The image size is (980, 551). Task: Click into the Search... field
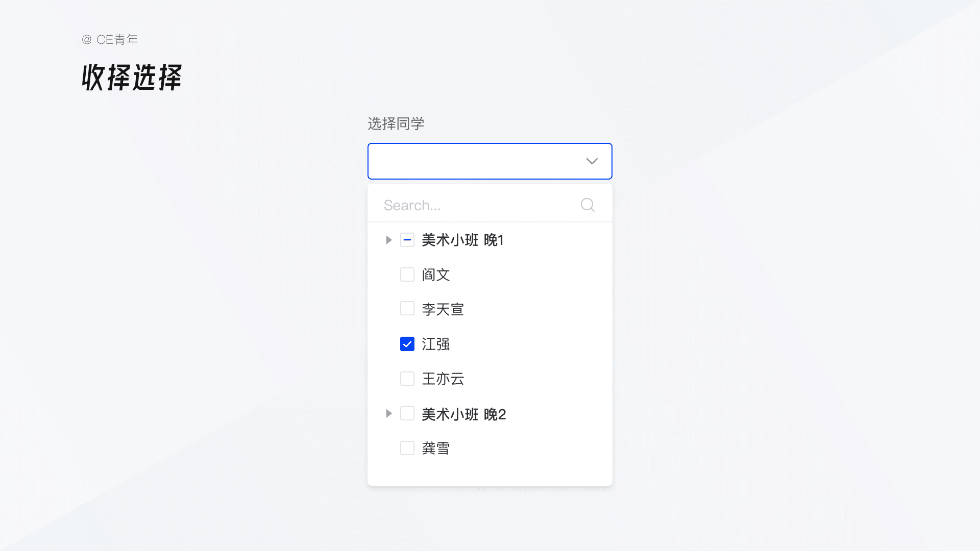point(475,205)
